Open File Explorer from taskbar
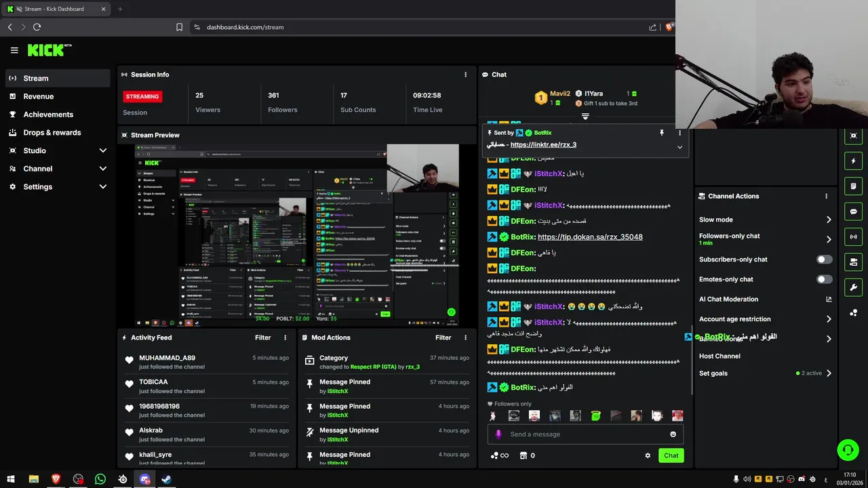This screenshot has height=488, width=868. [34, 479]
